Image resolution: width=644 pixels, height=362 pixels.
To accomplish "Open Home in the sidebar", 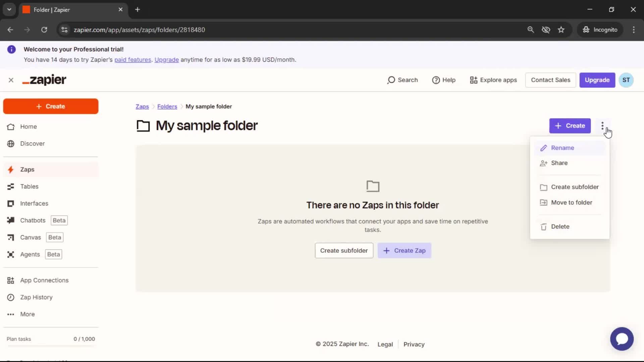I will [51, 127].
